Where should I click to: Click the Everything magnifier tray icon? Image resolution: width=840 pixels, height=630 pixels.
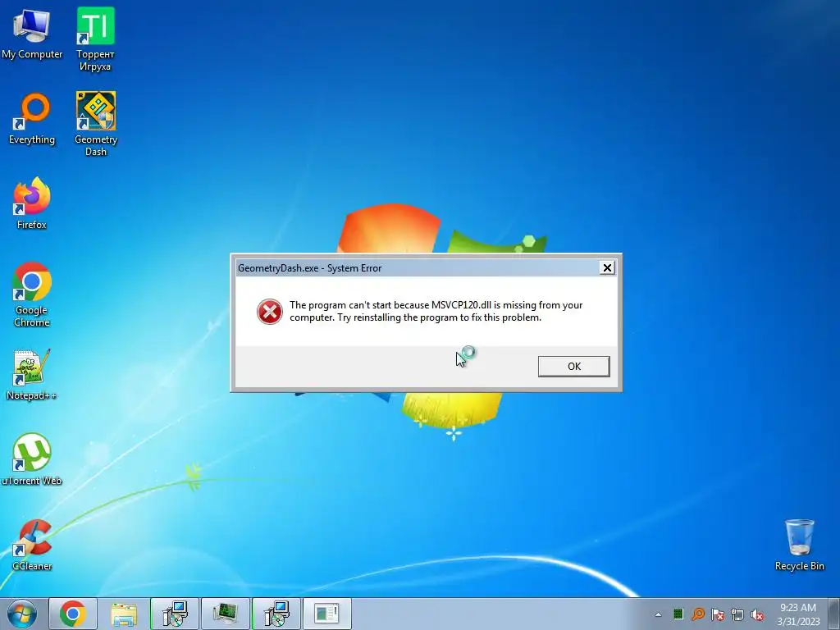698,614
